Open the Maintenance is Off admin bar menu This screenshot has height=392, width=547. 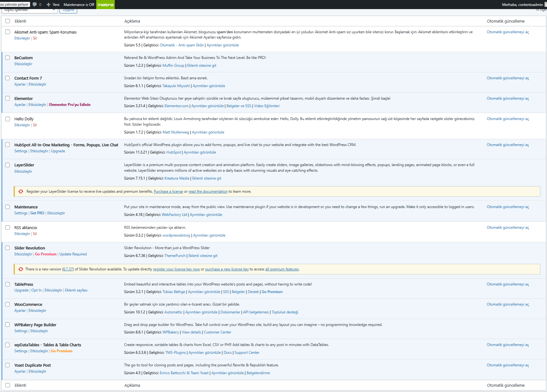click(x=79, y=4)
